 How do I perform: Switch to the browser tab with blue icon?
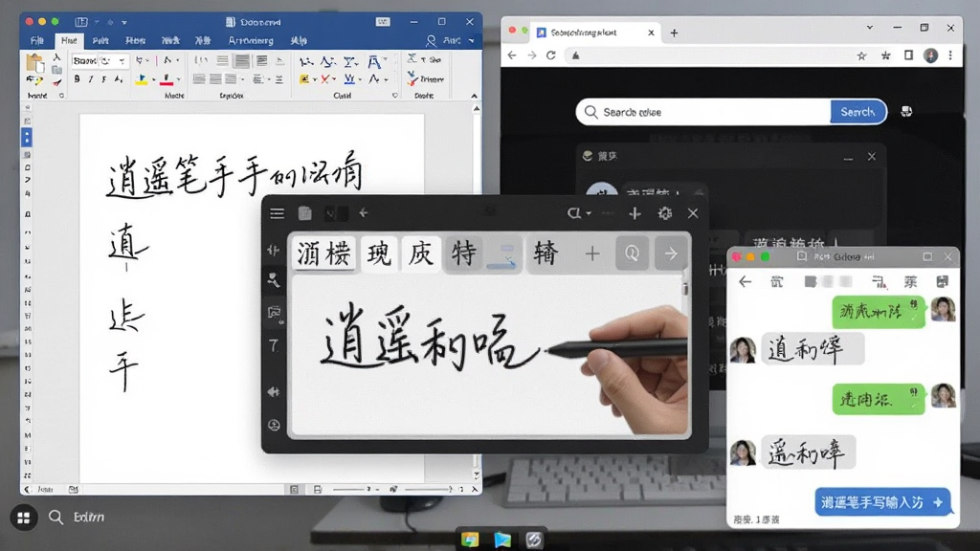[x=595, y=33]
